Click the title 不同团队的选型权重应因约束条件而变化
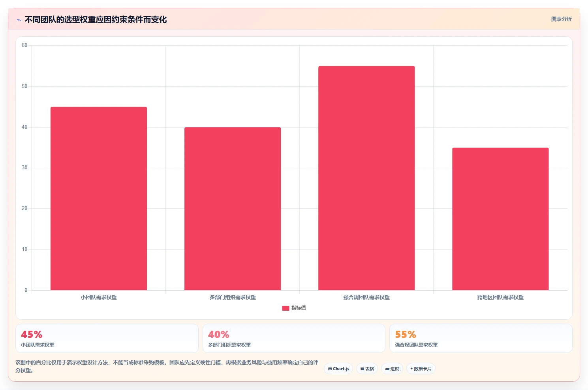The width and height of the screenshot is (588, 390). 96,19
